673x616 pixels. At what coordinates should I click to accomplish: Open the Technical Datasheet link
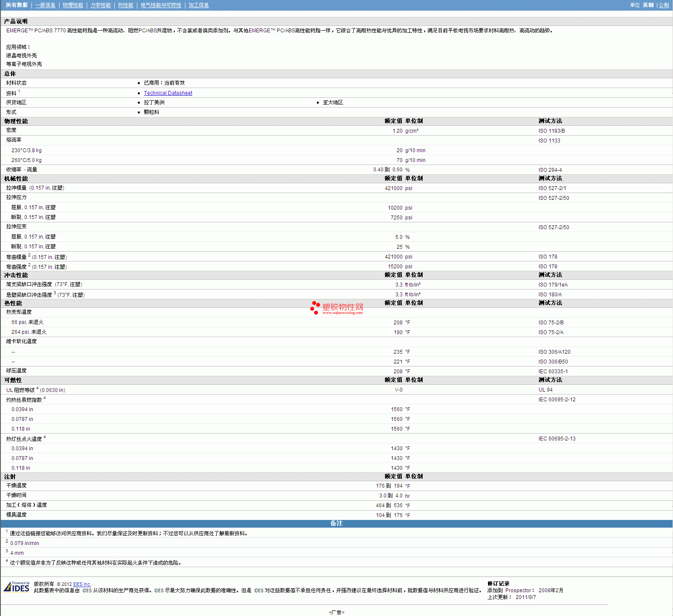[x=168, y=93]
